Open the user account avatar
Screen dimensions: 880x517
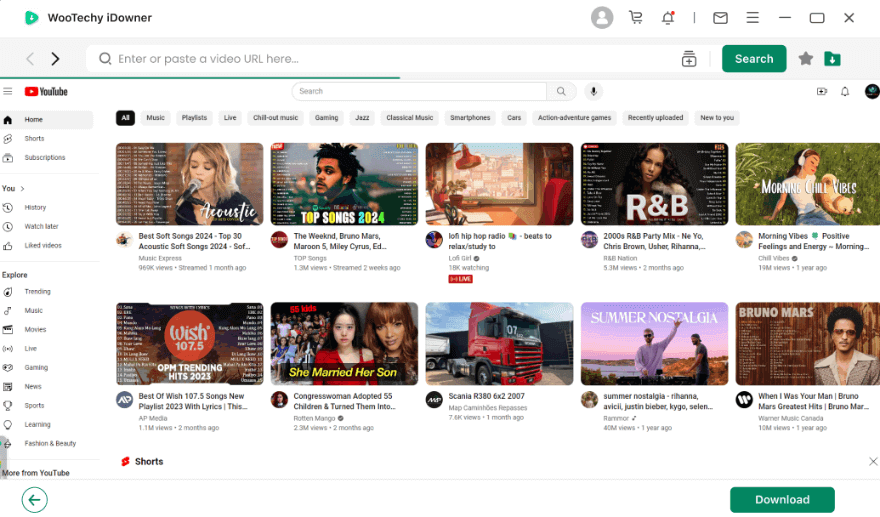(x=602, y=18)
